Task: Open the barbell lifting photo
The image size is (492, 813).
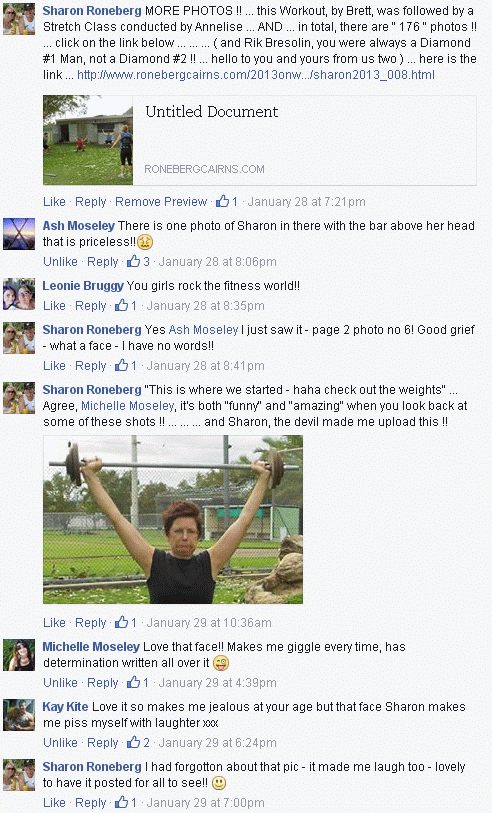Action: pyautogui.click(x=173, y=520)
